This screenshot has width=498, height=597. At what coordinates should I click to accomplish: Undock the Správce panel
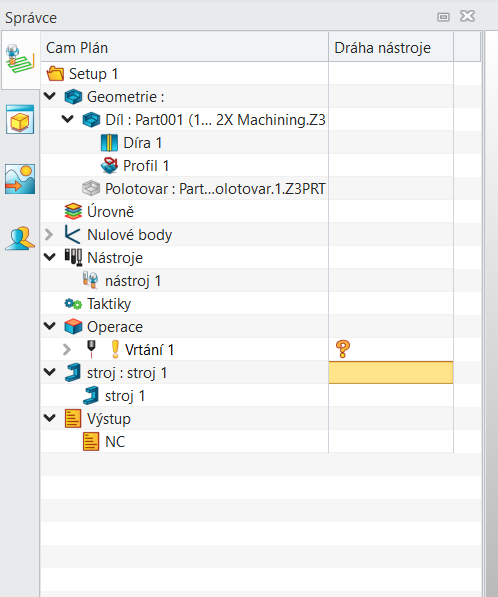pos(443,17)
